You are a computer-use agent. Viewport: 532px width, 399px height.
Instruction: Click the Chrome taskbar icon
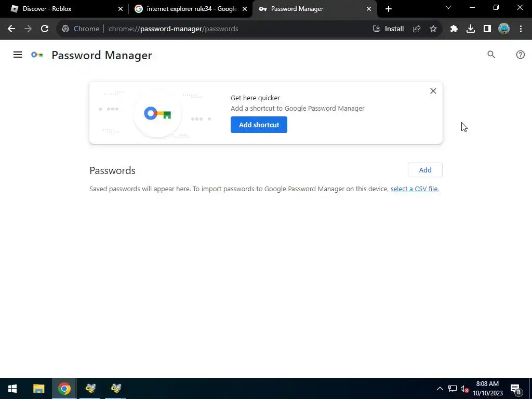click(64, 389)
